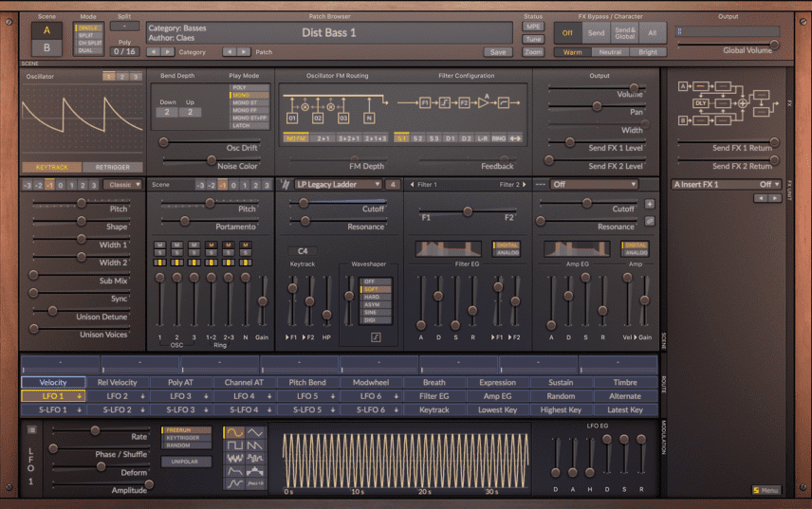The width and height of the screenshot is (812, 509).
Task: Click the next Patch arrow
Action: [244, 52]
